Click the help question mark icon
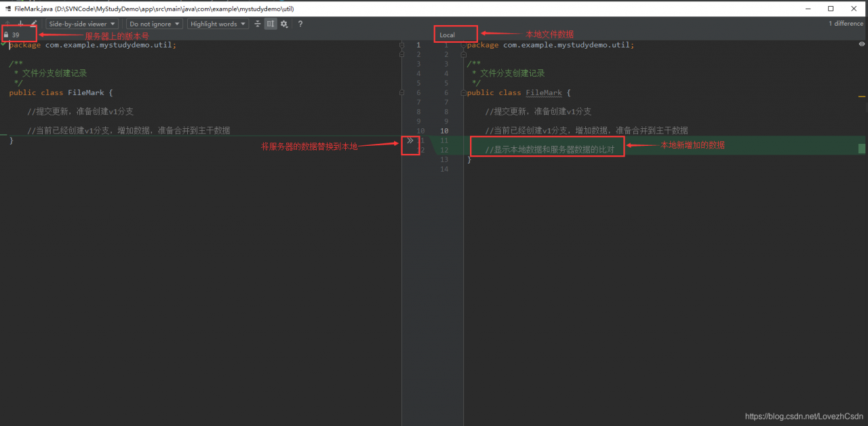This screenshot has height=426, width=868. (x=299, y=24)
